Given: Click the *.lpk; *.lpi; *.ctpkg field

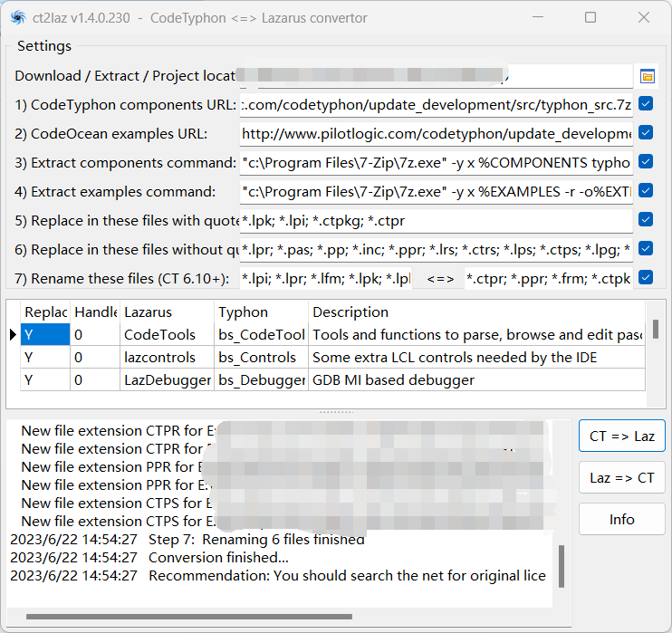Looking at the screenshot, I should click(436, 221).
